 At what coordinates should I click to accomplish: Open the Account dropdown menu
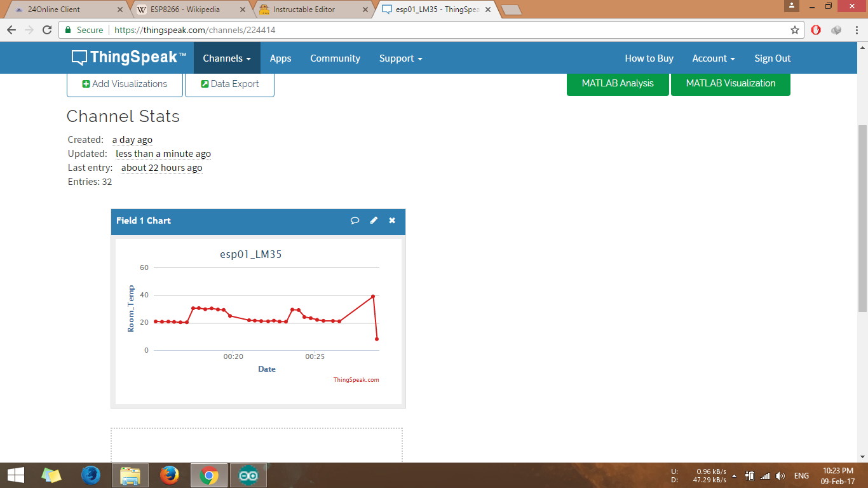coord(713,58)
